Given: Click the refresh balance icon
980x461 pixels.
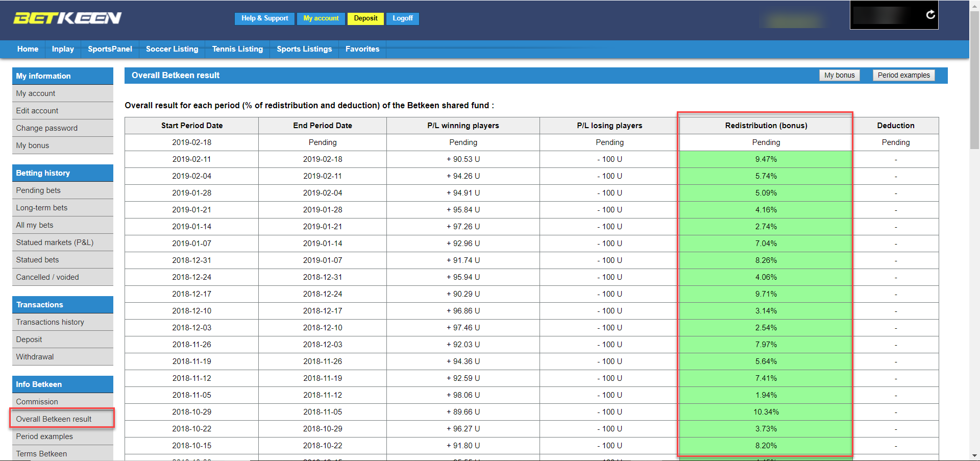Looking at the screenshot, I should [930, 15].
